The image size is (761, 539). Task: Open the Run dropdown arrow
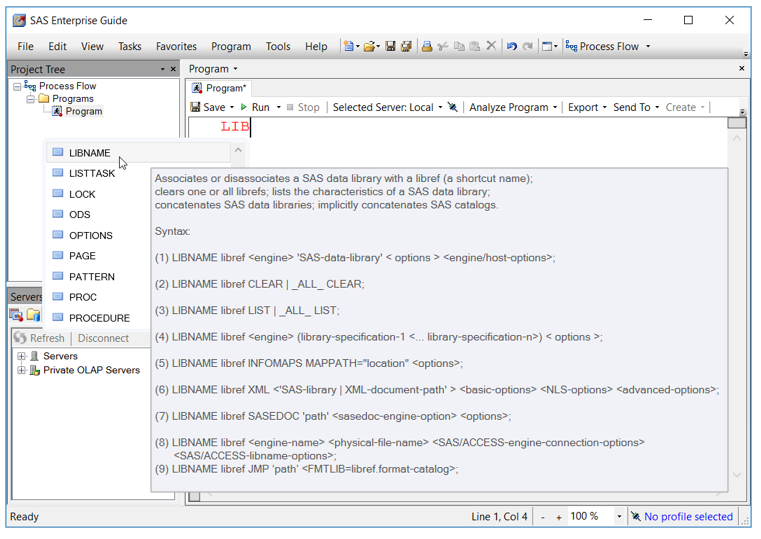[x=279, y=108]
